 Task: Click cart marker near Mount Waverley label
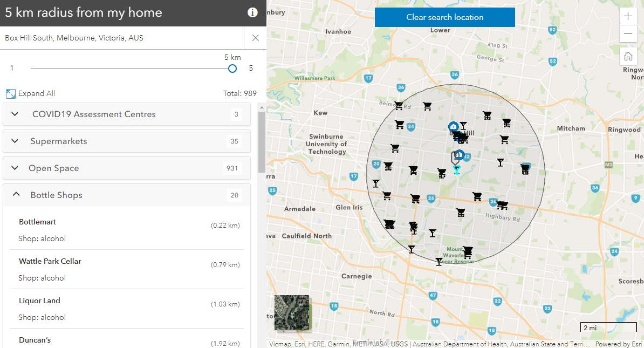(468, 251)
